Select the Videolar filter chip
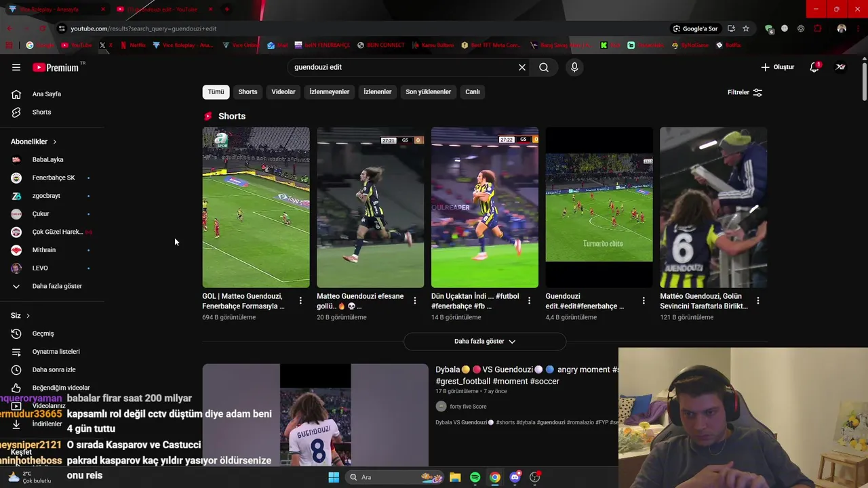This screenshot has height=488, width=868. pos(283,92)
